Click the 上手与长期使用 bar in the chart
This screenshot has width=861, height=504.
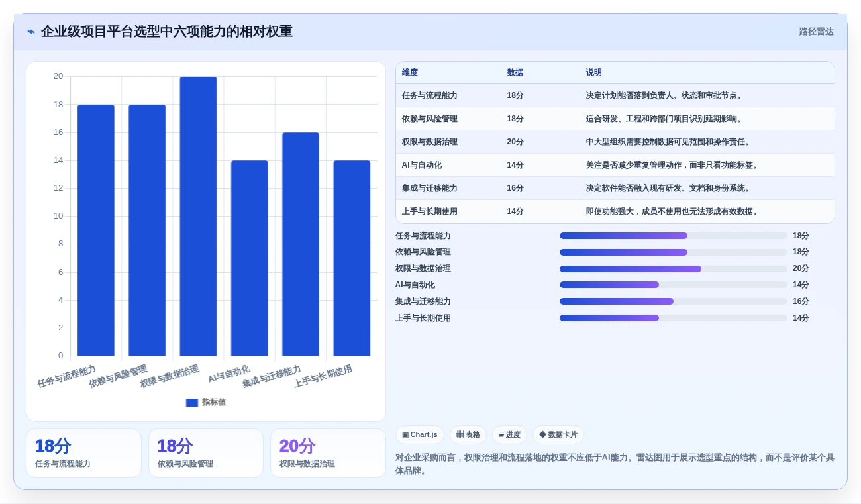(352, 258)
